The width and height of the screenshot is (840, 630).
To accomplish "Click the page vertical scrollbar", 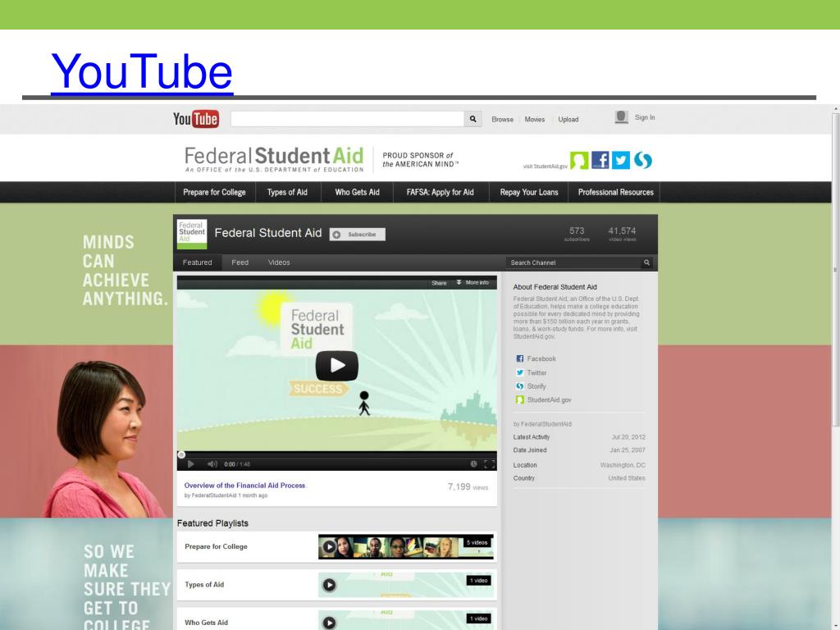I will tap(835, 268).
